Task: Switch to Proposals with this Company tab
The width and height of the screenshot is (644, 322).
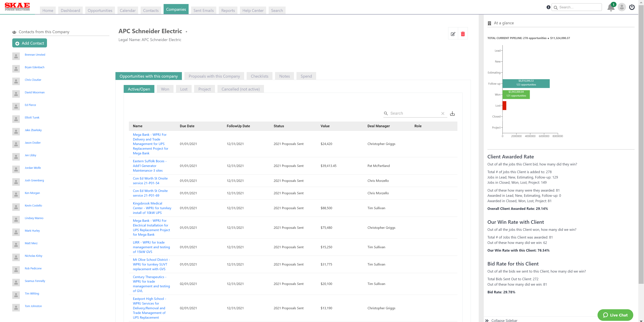Action: pos(214,76)
